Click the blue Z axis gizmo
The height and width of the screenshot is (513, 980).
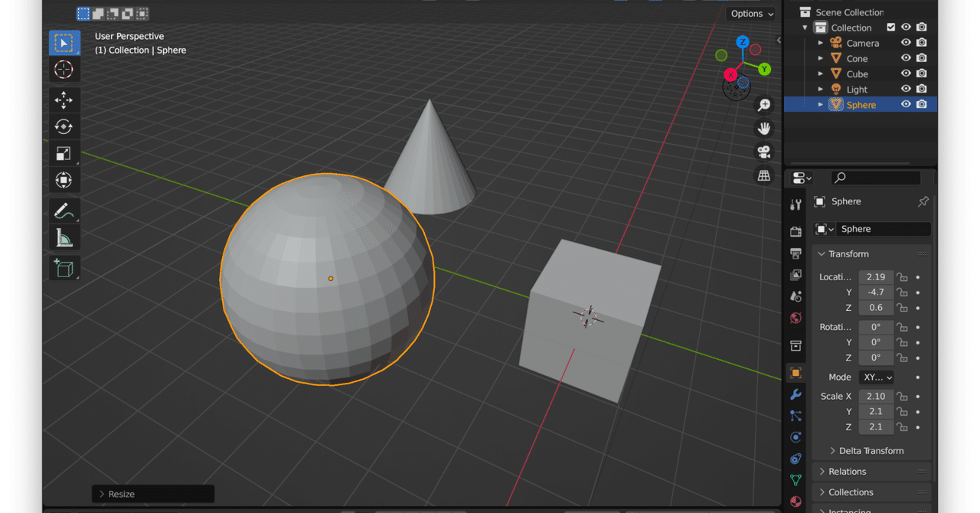point(743,42)
